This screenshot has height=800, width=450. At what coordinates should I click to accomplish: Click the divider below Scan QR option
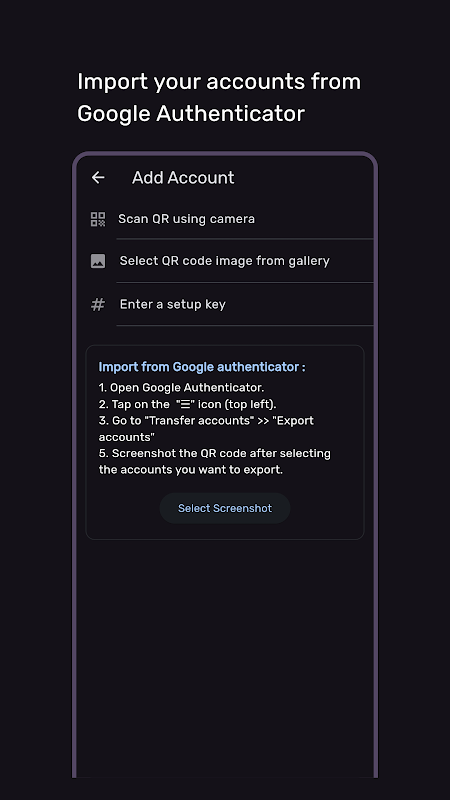pos(245,239)
